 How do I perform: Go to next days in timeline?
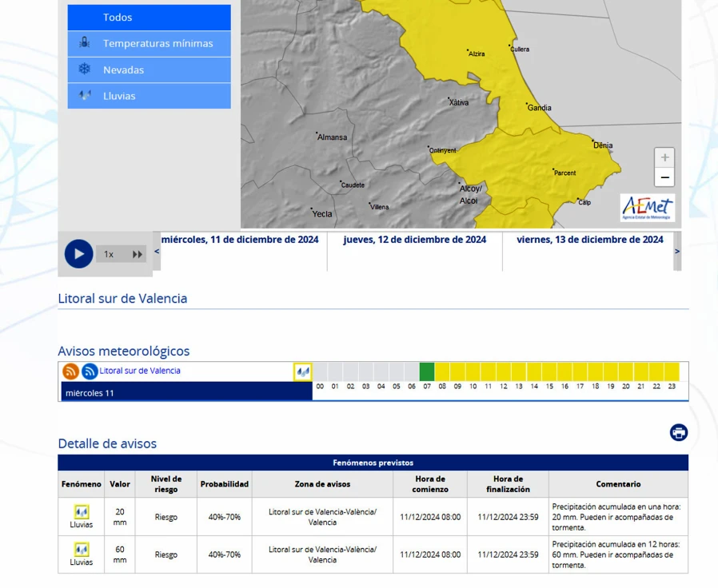tap(677, 251)
